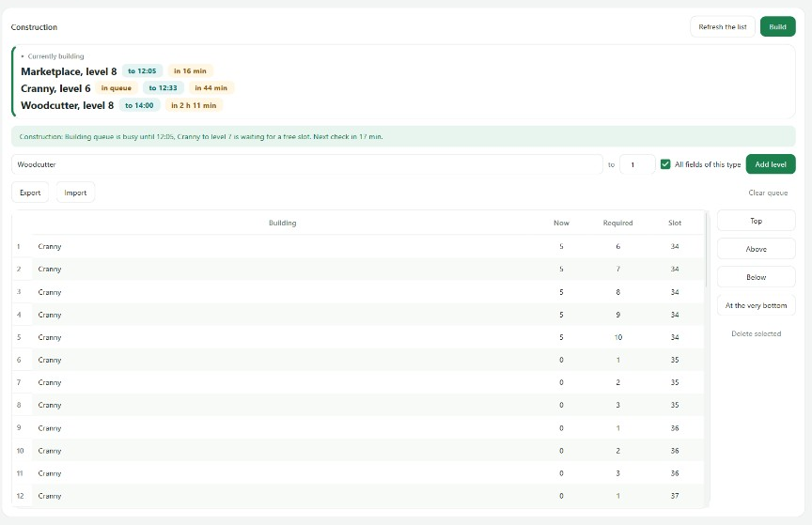Image resolution: width=812 pixels, height=525 pixels.
Task: Select queue row 9 Cranny
Action: point(358,428)
